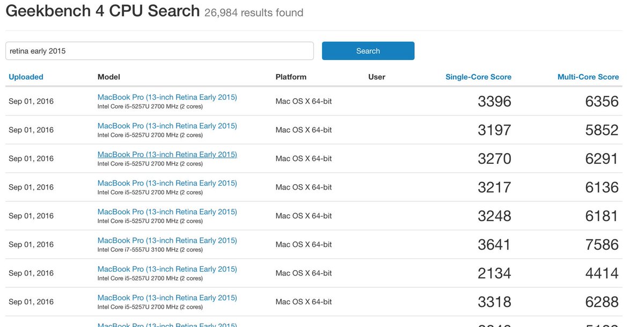Click the i5-5257U CPU text in the 3396 row

coord(150,106)
